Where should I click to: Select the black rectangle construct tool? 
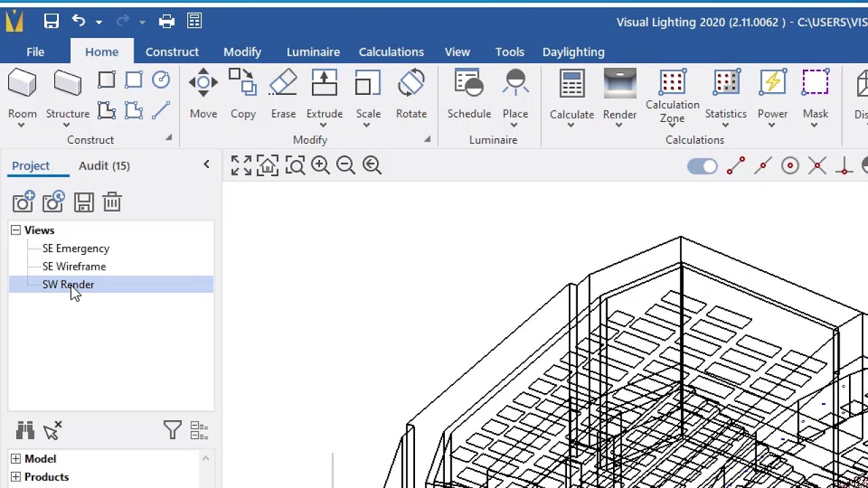click(106, 81)
